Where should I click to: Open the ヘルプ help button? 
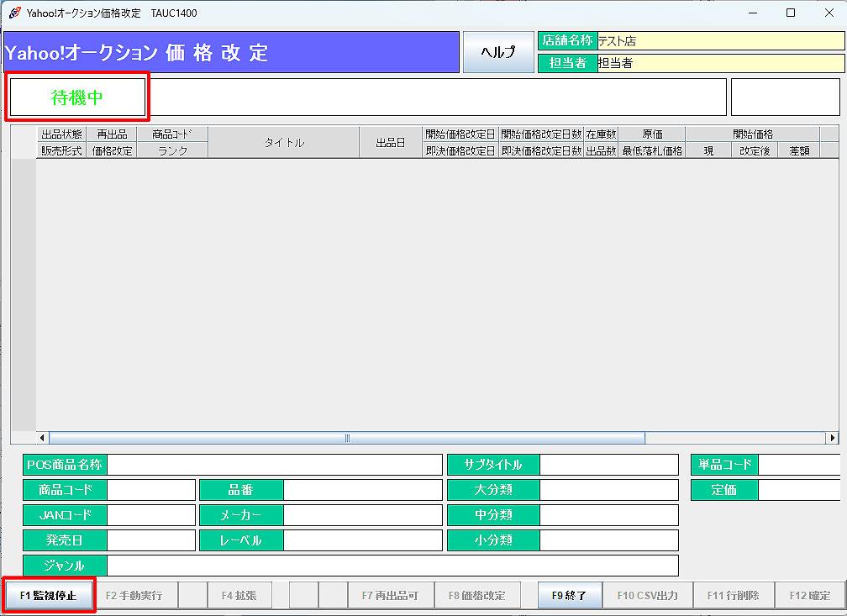[x=498, y=52]
